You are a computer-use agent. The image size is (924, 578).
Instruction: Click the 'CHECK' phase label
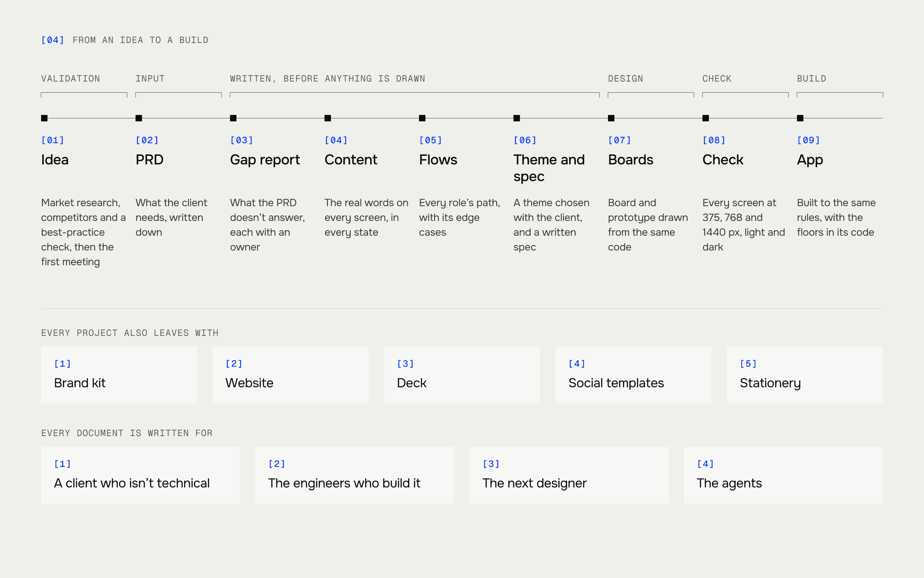click(717, 79)
